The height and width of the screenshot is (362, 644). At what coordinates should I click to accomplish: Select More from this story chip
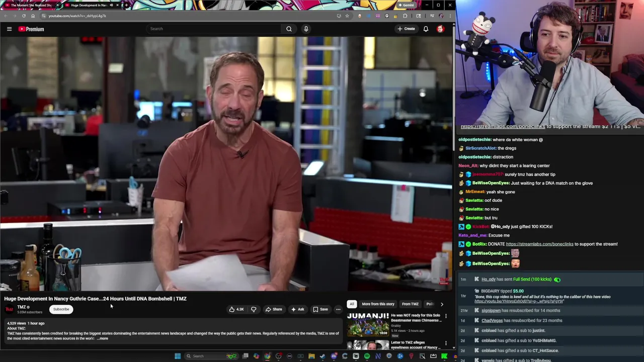[378, 304]
